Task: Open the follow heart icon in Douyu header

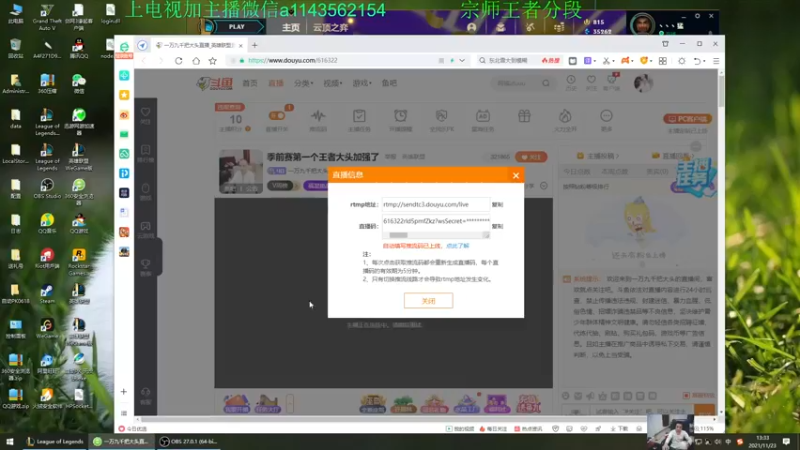Action: tap(591, 82)
